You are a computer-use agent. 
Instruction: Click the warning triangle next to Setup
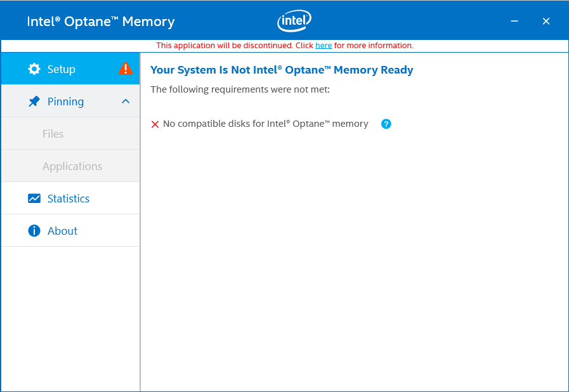(x=125, y=69)
